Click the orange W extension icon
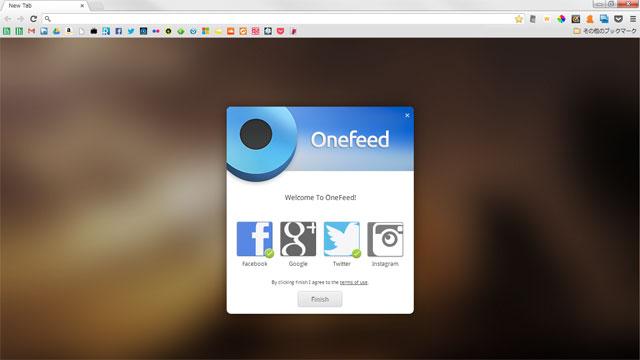 pos(547,19)
